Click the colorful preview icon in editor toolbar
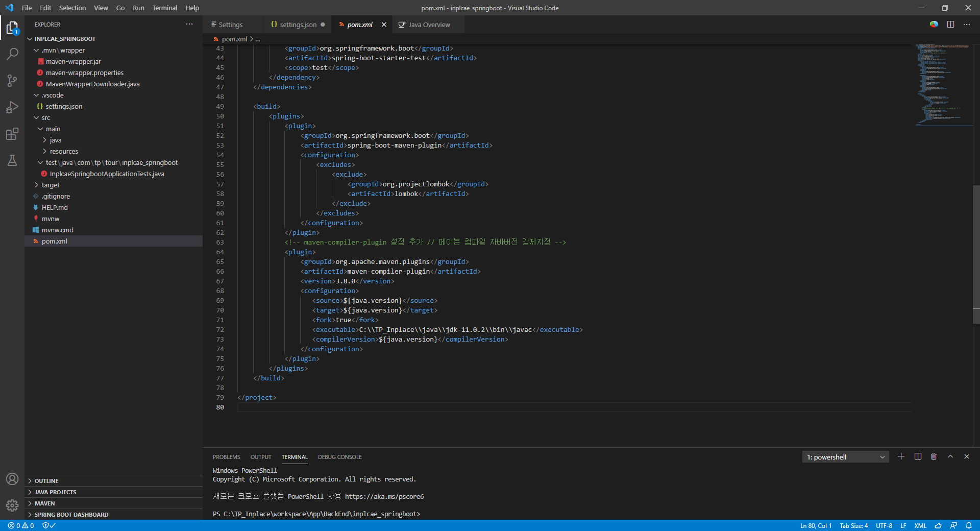This screenshot has width=980, height=531. (x=934, y=25)
